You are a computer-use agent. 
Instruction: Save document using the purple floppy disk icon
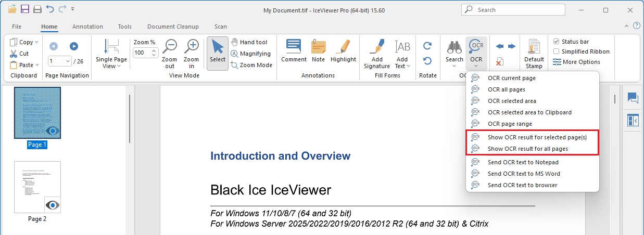[x=25, y=9]
